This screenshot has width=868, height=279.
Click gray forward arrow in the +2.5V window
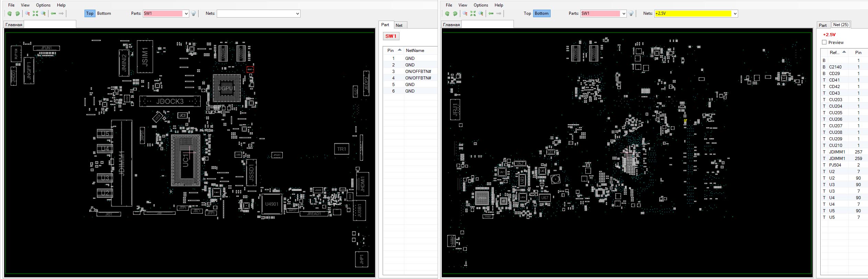pyautogui.click(x=499, y=13)
